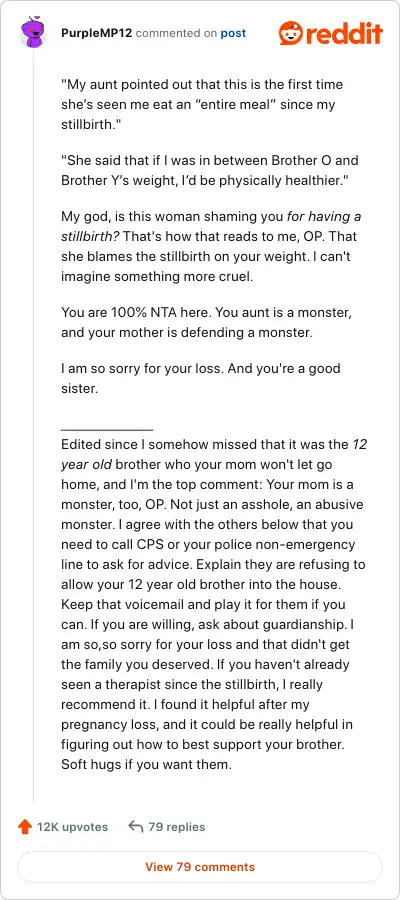
Task: Click the horizontal divider line above Edited
Action: pos(107,429)
